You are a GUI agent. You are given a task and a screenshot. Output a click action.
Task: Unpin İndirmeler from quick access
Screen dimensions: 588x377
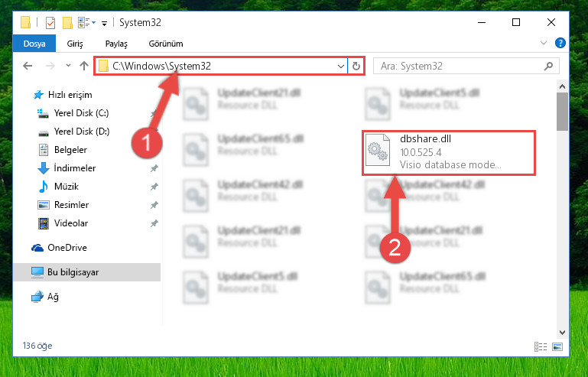point(154,168)
